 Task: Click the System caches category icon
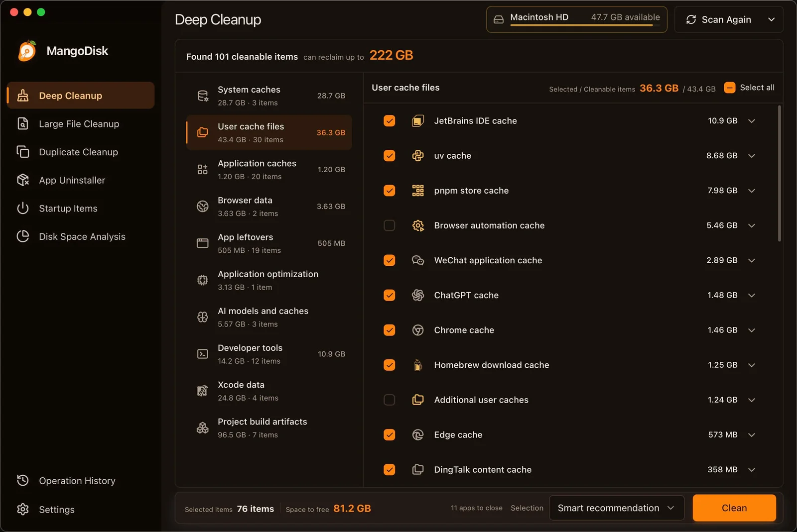pyautogui.click(x=202, y=96)
